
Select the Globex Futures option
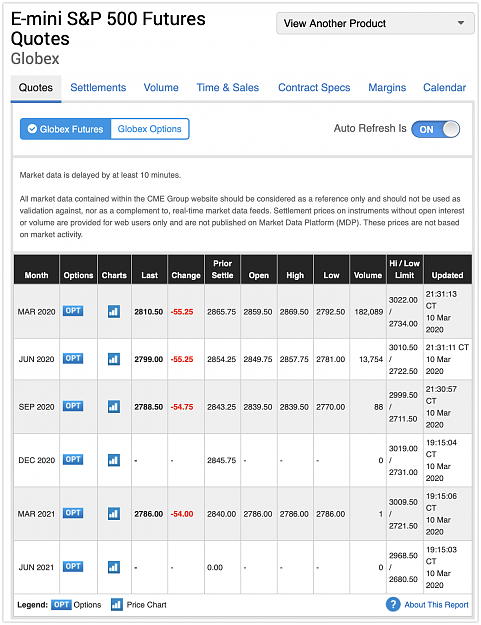(65, 129)
